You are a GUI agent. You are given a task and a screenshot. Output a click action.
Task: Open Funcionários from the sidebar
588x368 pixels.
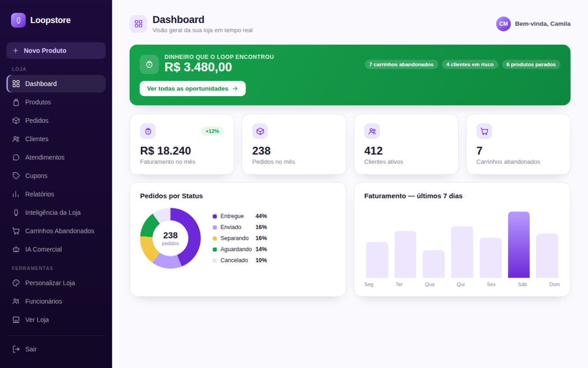[x=56, y=301]
